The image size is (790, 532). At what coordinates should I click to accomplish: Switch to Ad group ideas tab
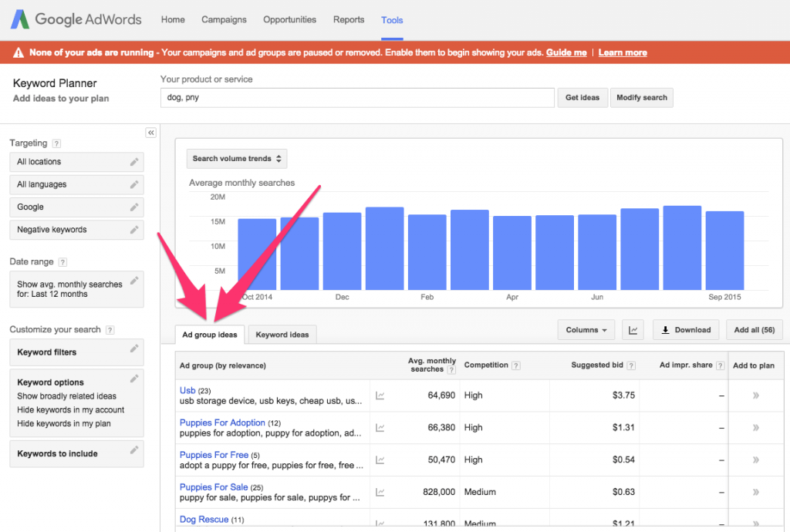pyautogui.click(x=210, y=335)
